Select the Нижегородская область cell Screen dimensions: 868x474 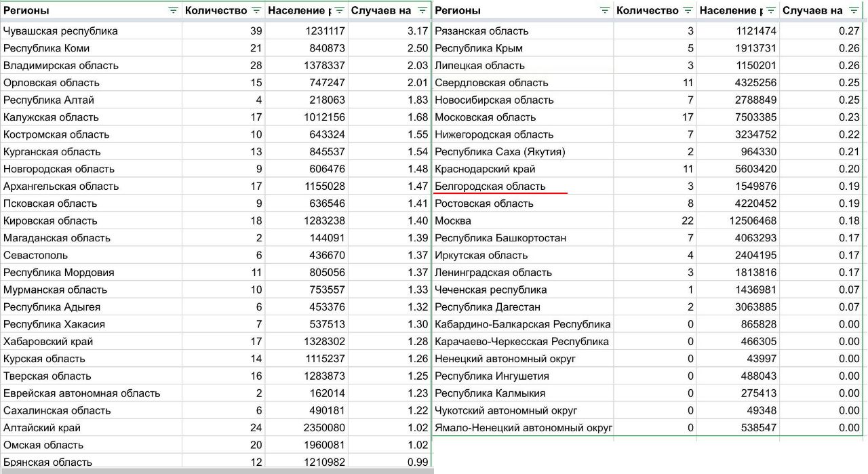pyautogui.click(x=523, y=134)
